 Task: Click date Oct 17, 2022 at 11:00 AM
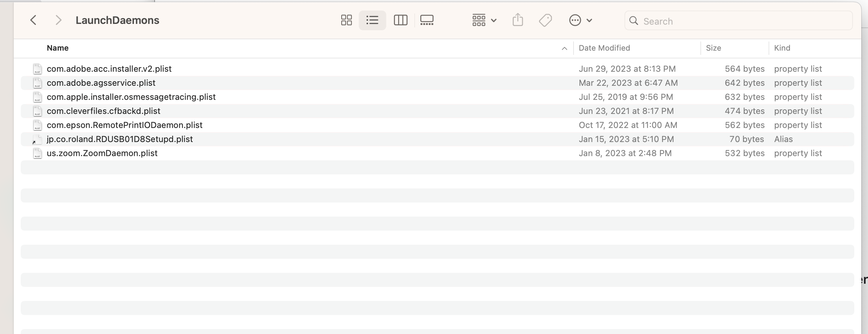click(x=628, y=125)
